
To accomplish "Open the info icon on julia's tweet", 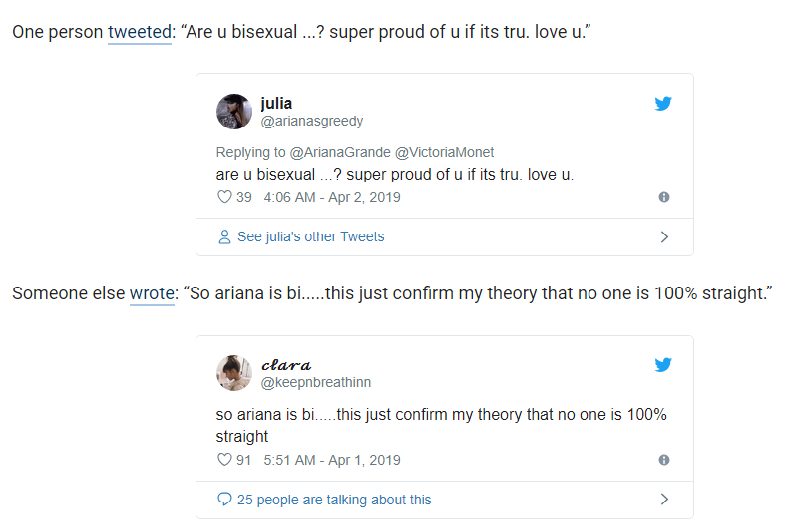I will (664, 197).
